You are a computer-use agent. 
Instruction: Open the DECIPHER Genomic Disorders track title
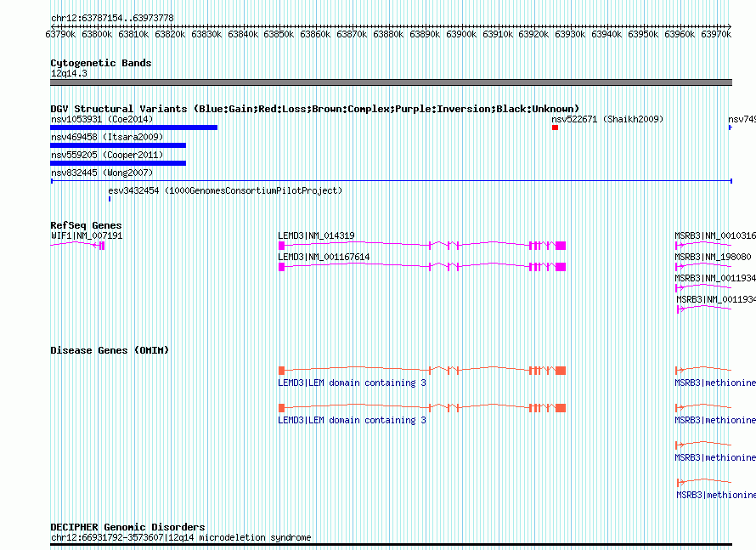point(127,527)
